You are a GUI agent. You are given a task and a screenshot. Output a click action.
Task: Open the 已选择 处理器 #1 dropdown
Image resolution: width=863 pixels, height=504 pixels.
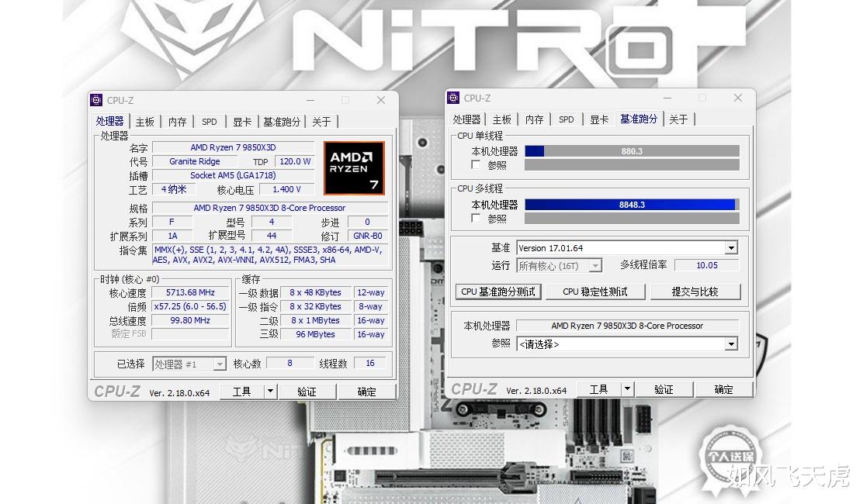220,364
